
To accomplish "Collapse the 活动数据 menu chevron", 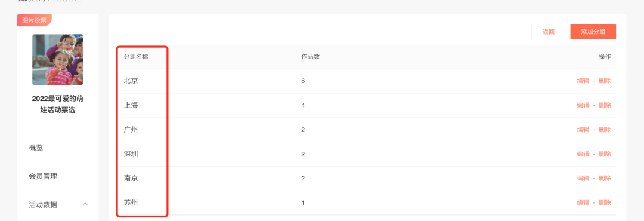I will coord(85,204).
